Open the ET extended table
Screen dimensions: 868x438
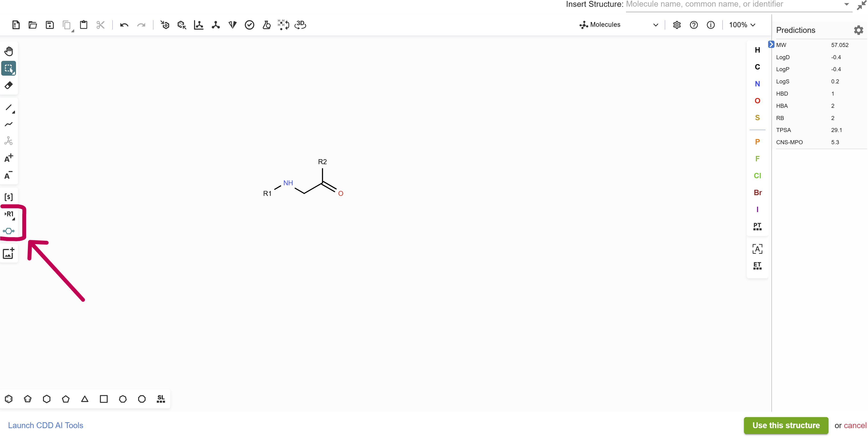tap(758, 266)
